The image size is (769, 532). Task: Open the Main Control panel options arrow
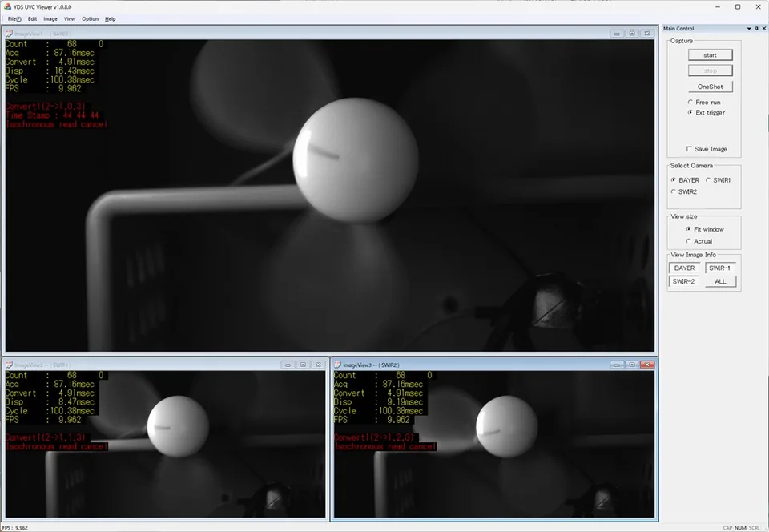tap(749, 29)
